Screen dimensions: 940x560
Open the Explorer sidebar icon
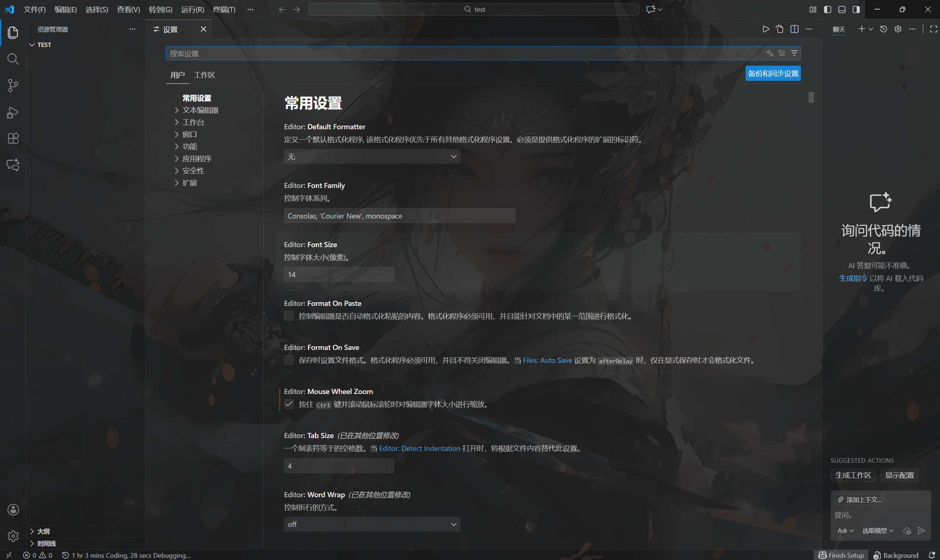point(12,32)
